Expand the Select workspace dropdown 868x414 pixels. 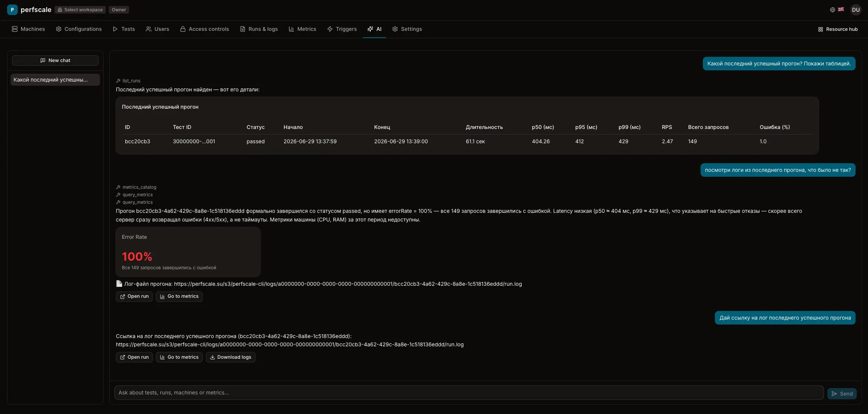click(x=80, y=10)
